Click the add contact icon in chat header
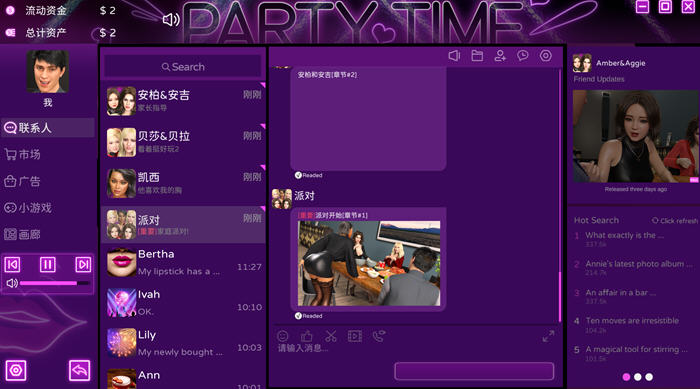This screenshot has height=389, width=700. [500, 56]
